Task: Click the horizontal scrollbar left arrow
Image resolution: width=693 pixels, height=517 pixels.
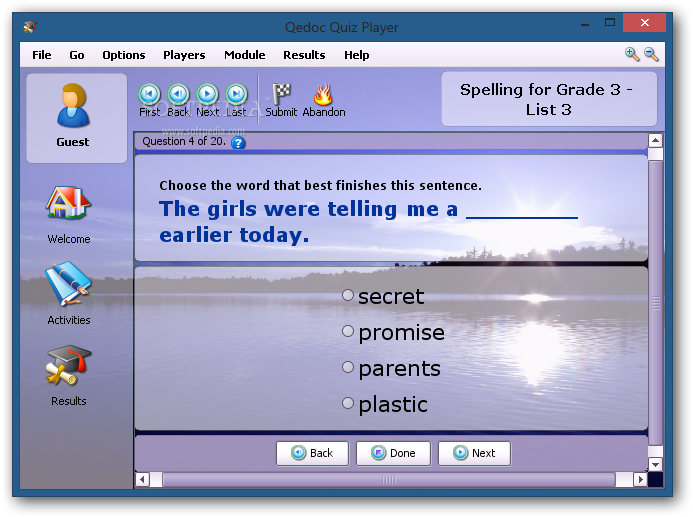Action: (x=142, y=479)
